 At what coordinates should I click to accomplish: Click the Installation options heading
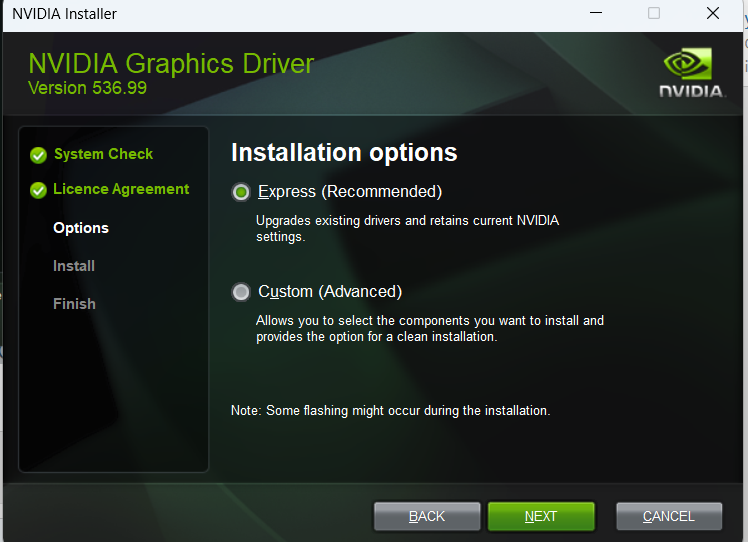click(344, 153)
